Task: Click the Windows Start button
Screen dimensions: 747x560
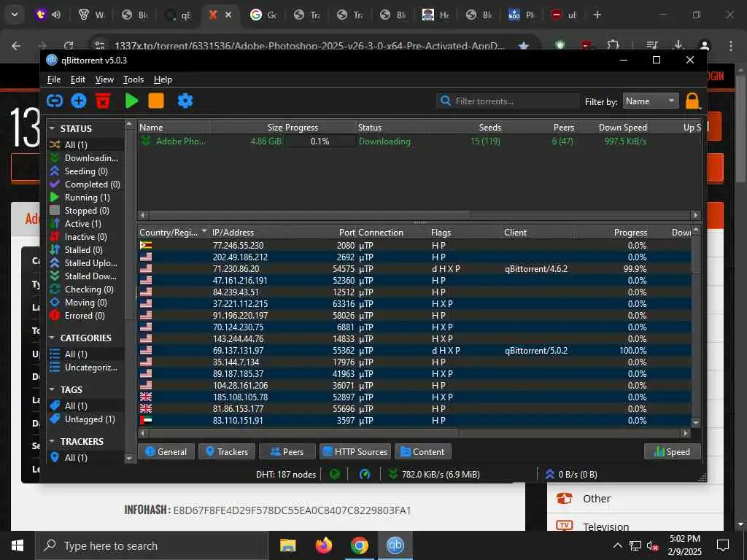Action: 18,545
